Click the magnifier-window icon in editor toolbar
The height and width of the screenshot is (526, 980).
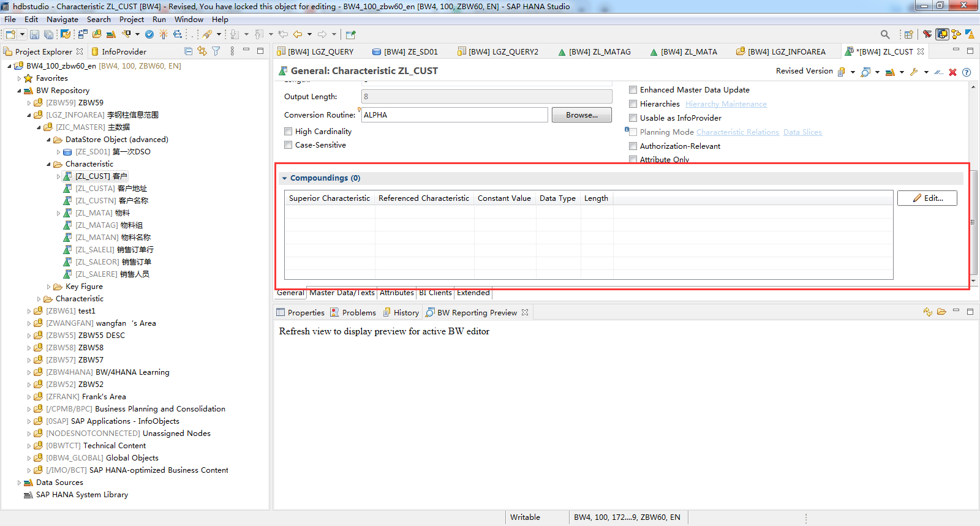(x=865, y=72)
